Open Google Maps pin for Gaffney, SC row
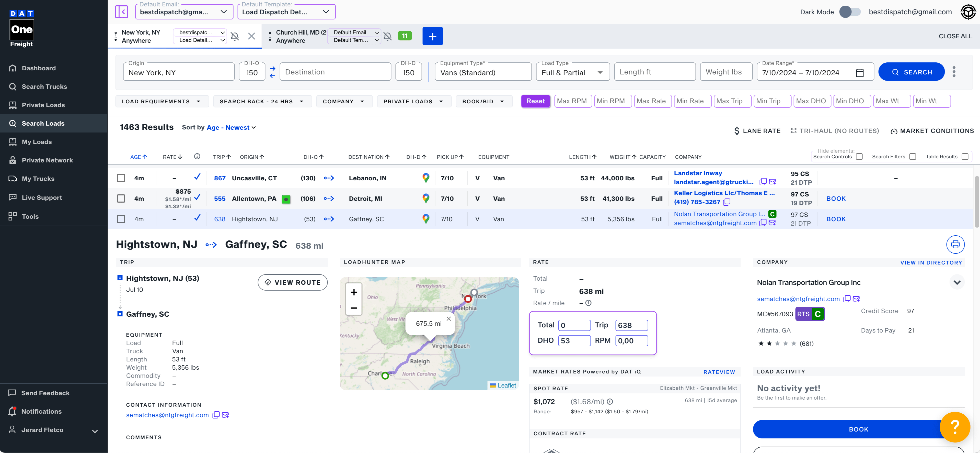Image resolution: width=980 pixels, height=453 pixels. [x=426, y=219]
